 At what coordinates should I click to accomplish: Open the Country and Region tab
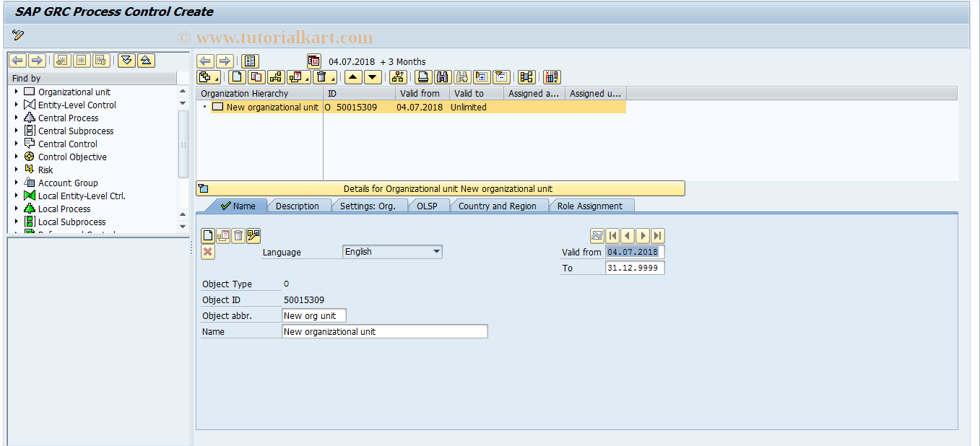coord(497,206)
